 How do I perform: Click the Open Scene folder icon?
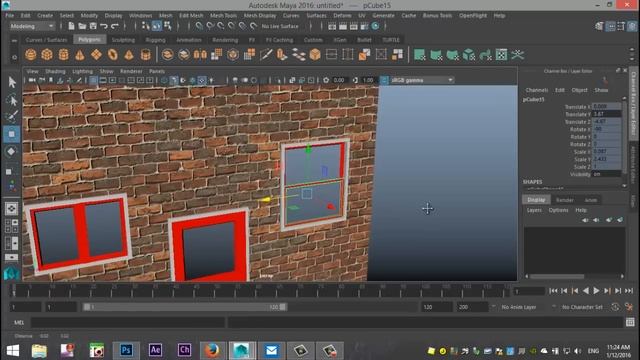pos(82,26)
